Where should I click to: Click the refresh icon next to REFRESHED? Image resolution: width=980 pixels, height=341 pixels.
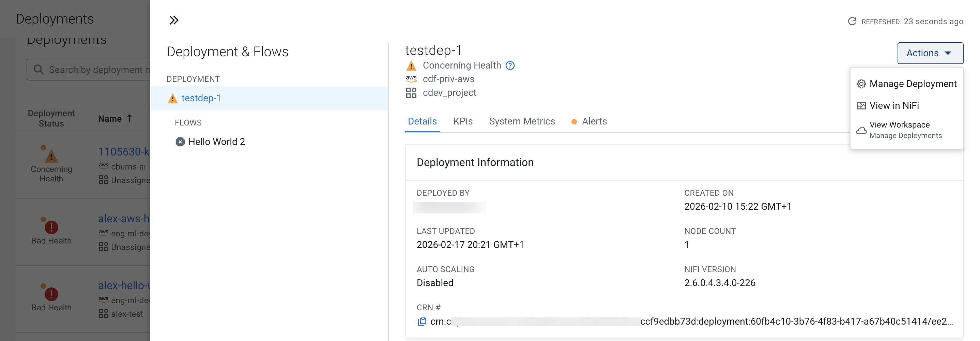[852, 21]
